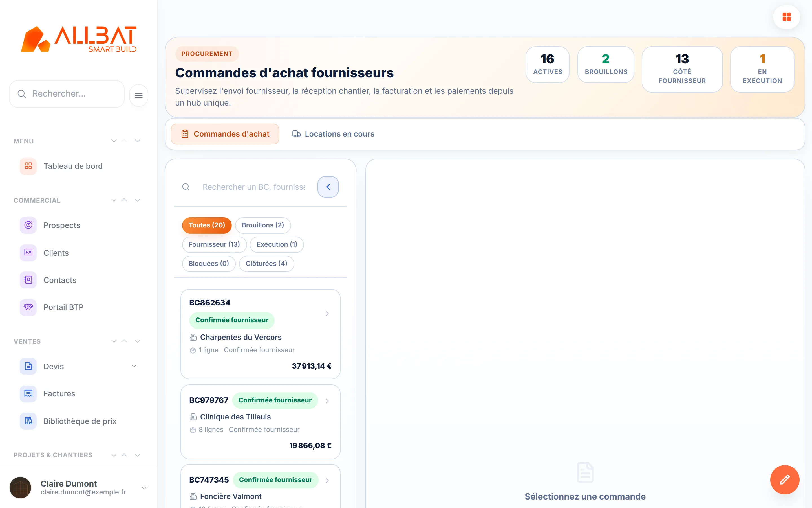Filter by Bloquées (0)
The height and width of the screenshot is (508, 812).
209,263
